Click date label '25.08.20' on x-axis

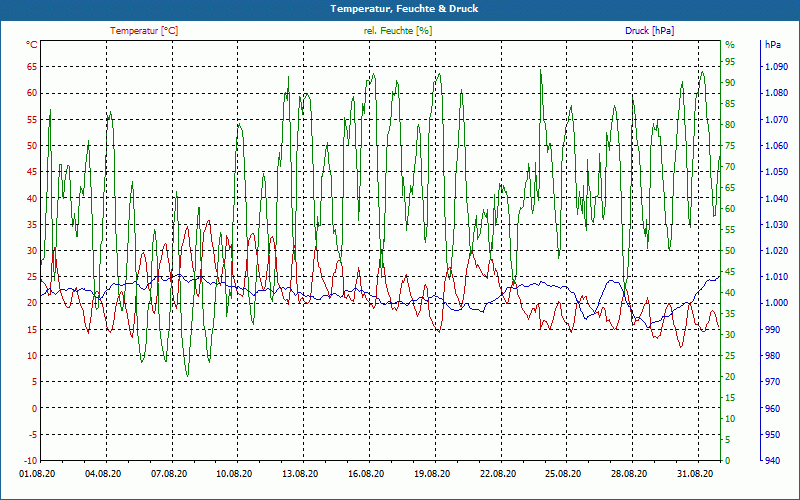coord(564,473)
